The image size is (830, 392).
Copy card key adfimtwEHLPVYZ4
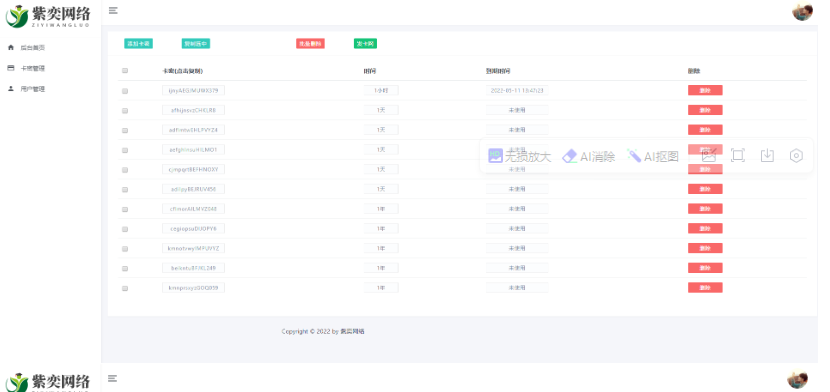pyautogui.click(x=193, y=130)
